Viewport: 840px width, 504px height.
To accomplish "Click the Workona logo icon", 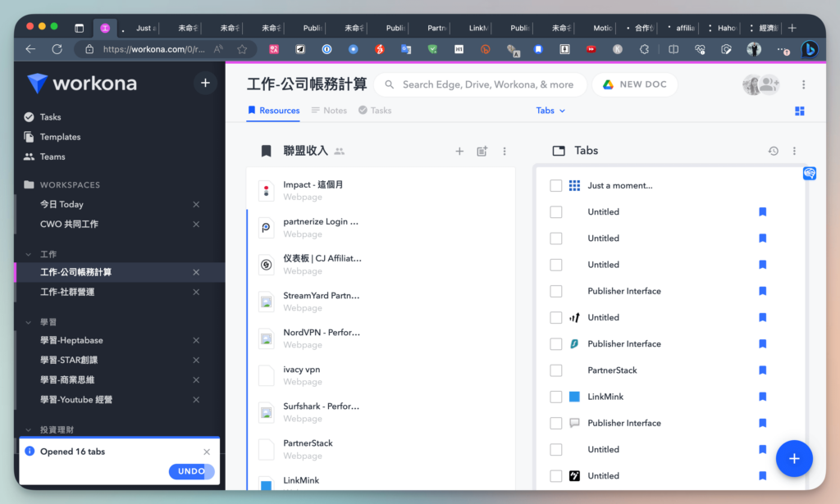I will pos(37,83).
